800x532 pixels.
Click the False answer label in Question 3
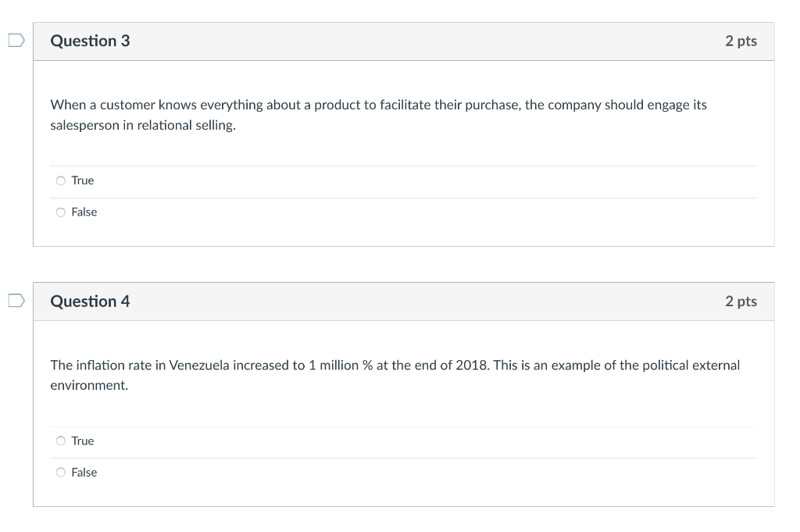tap(84, 212)
